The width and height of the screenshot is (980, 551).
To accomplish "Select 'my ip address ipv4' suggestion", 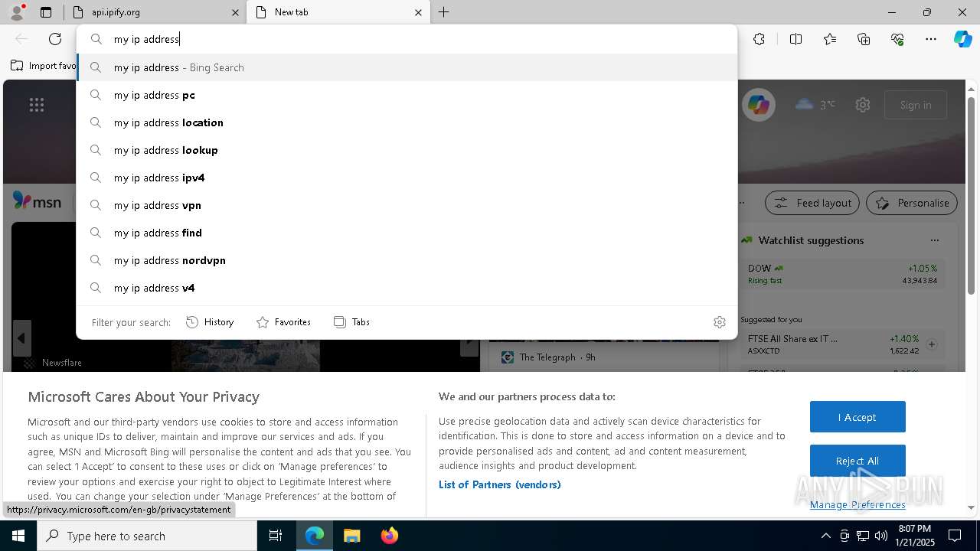I will (407, 178).
